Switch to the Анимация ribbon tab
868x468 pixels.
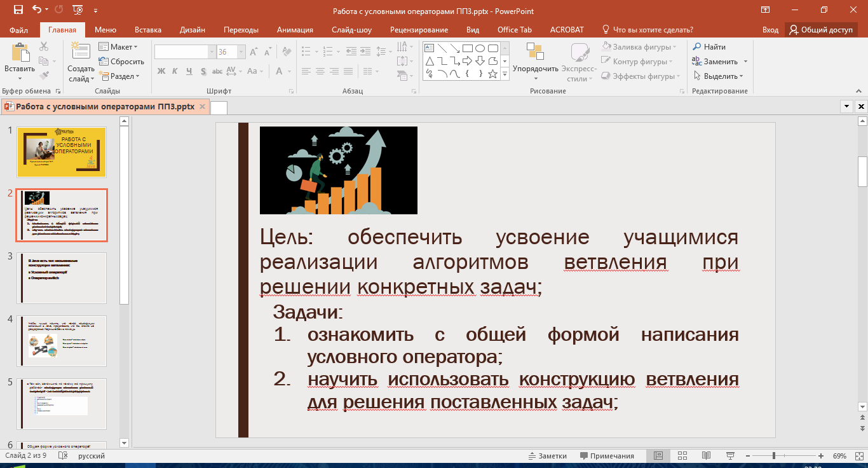coord(295,30)
